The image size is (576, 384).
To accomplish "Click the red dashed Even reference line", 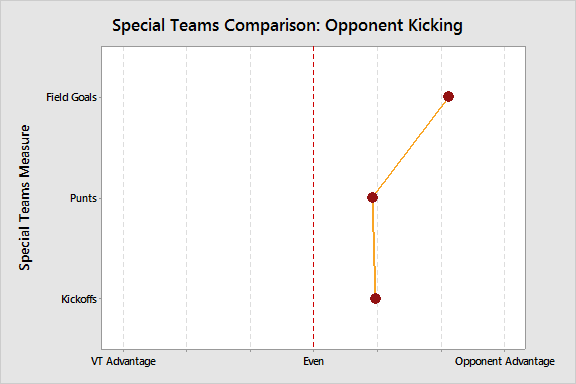I will point(313,198).
